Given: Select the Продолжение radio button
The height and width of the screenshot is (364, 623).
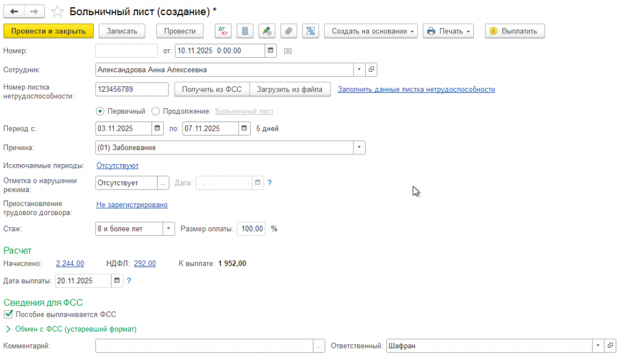Looking at the screenshot, I should pos(156,111).
